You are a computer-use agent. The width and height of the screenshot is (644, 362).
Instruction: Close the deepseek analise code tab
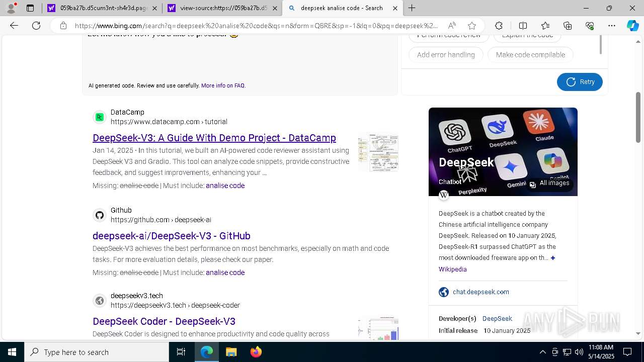395,8
